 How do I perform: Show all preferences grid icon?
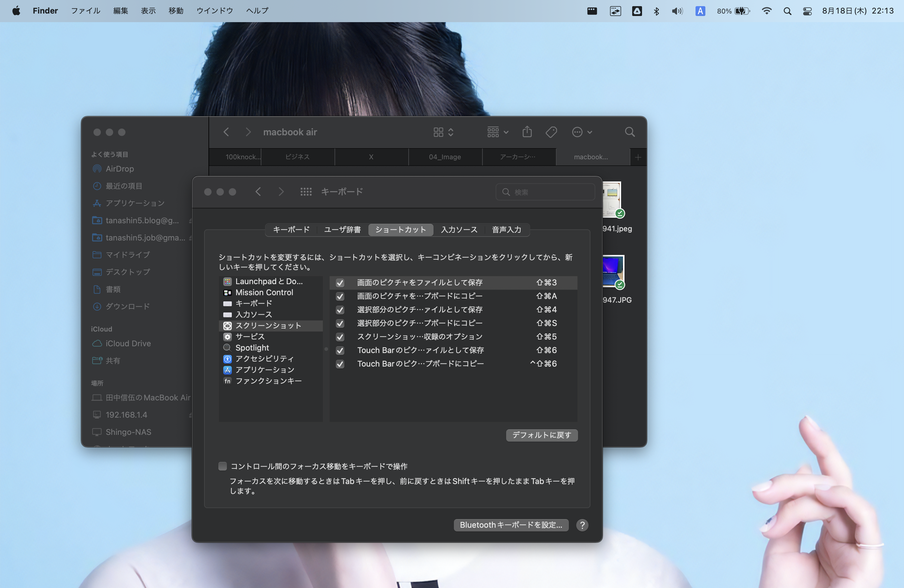point(306,192)
